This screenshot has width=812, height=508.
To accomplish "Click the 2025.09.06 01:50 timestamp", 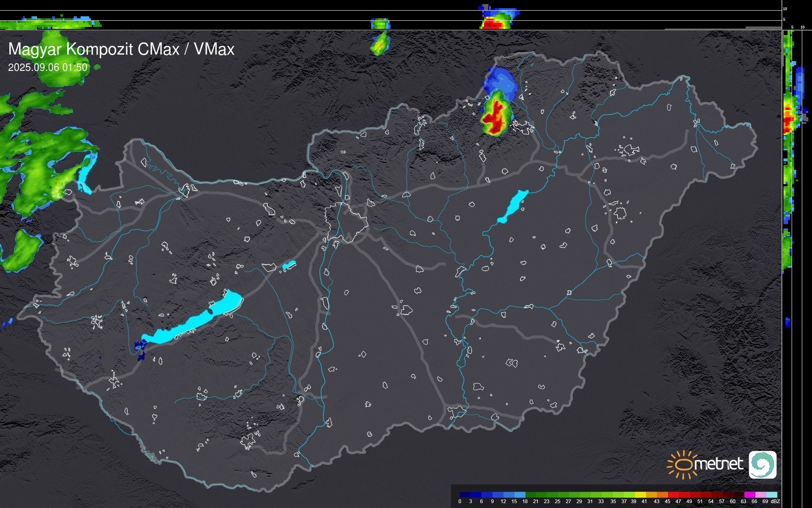I will click(x=48, y=67).
